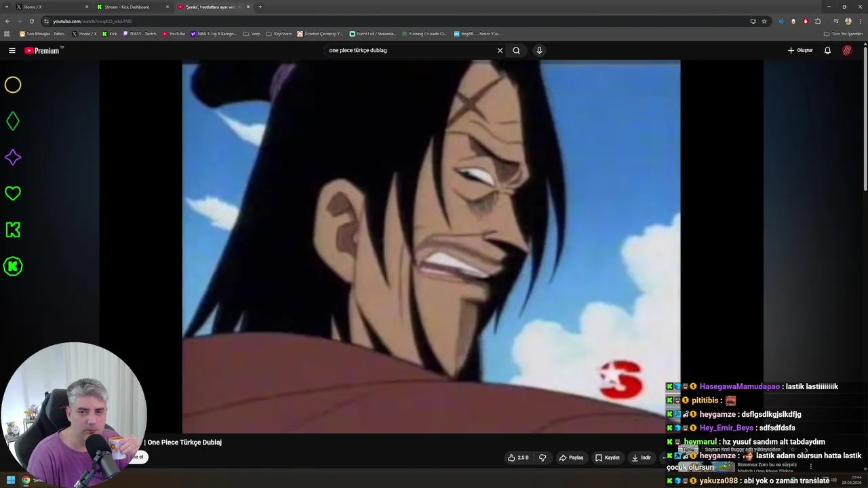
Task: Start voice search with the microphone
Action: click(x=539, y=50)
